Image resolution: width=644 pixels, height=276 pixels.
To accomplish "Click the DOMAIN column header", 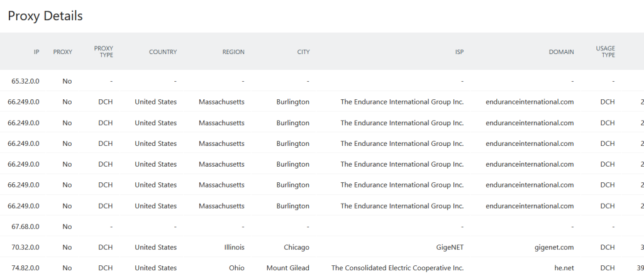I will point(562,52).
